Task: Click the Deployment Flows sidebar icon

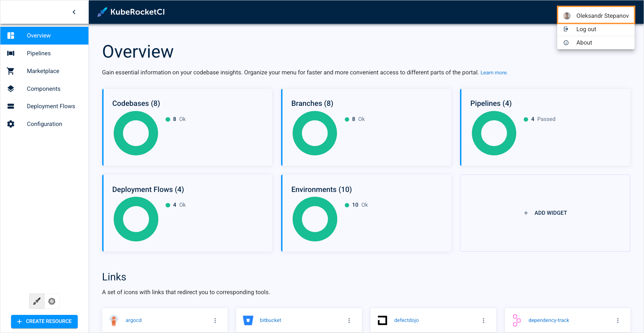Action: click(11, 106)
